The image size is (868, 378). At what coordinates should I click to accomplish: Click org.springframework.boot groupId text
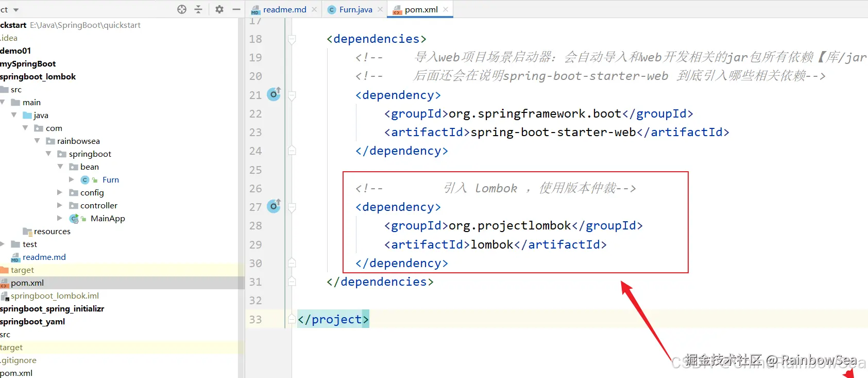(x=535, y=113)
